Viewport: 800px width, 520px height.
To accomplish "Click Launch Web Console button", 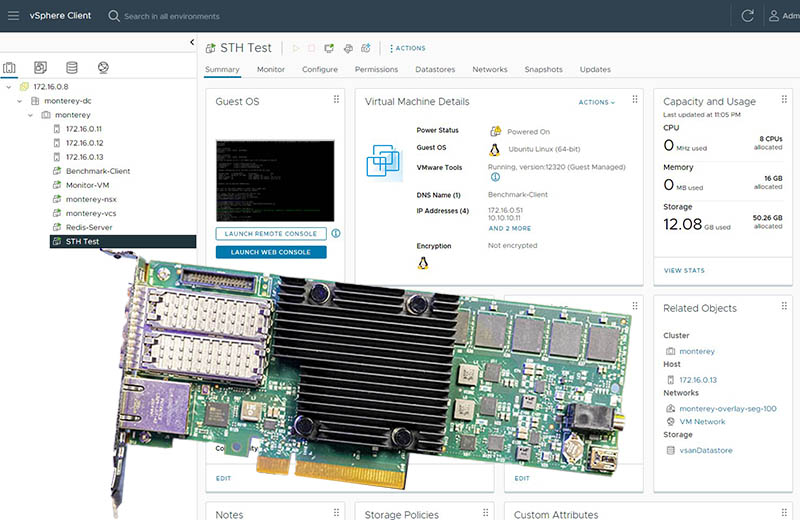I will 270,252.
